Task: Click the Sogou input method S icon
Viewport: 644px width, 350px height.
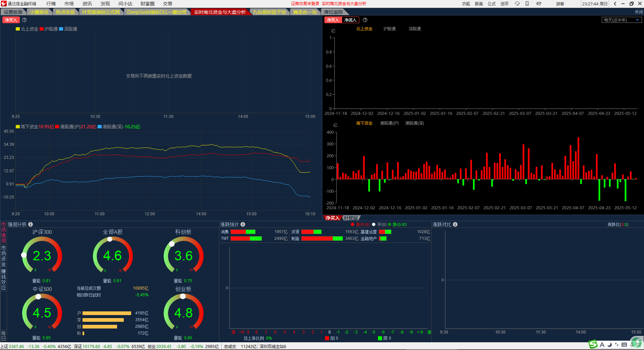Action: point(593,344)
